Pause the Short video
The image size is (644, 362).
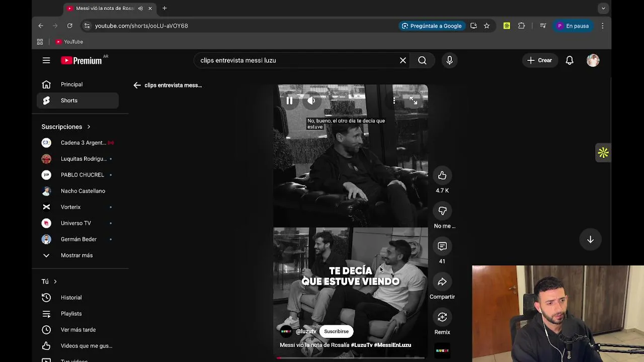289,101
